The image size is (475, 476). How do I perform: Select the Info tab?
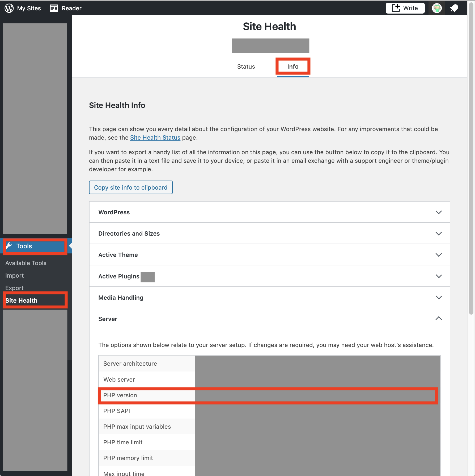(293, 66)
